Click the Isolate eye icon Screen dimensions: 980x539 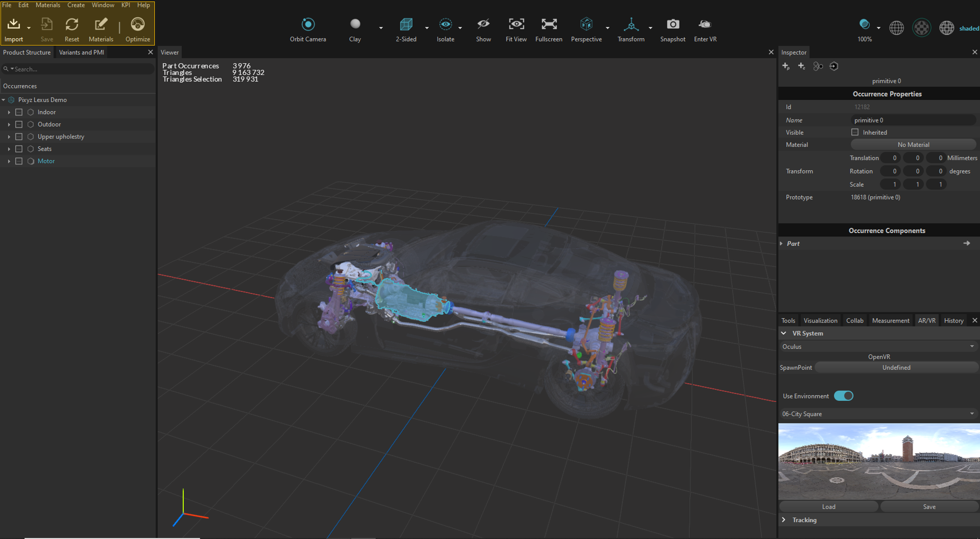pyautogui.click(x=445, y=24)
